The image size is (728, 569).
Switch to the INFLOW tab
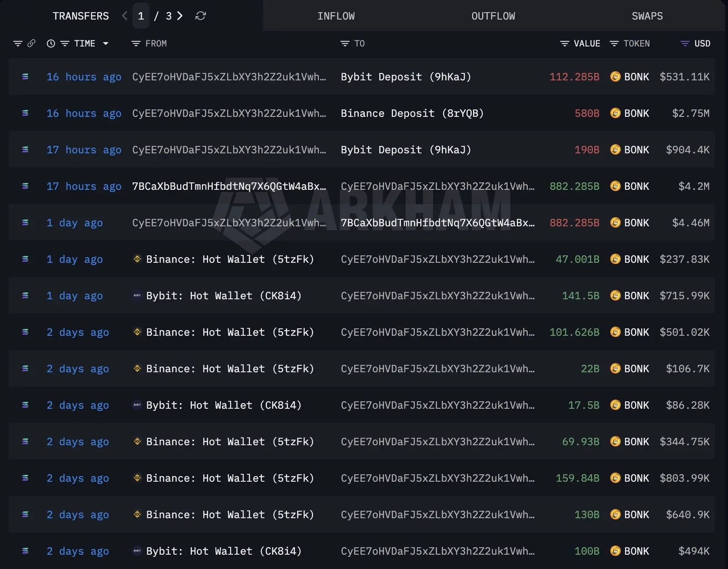336,16
